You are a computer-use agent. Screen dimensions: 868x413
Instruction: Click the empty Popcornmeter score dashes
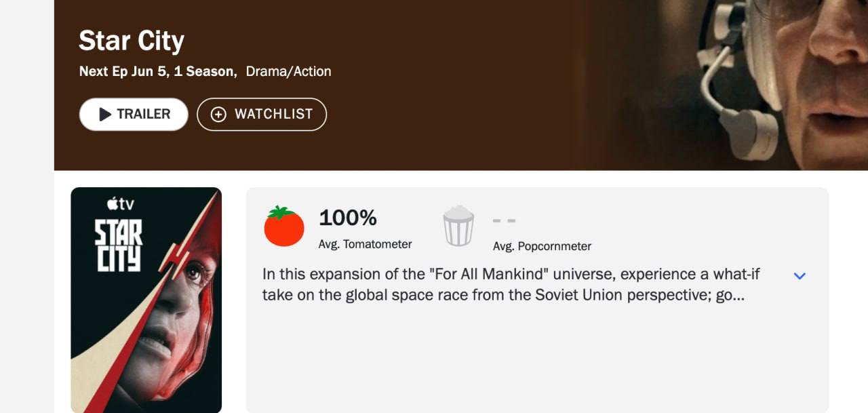(504, 220)
